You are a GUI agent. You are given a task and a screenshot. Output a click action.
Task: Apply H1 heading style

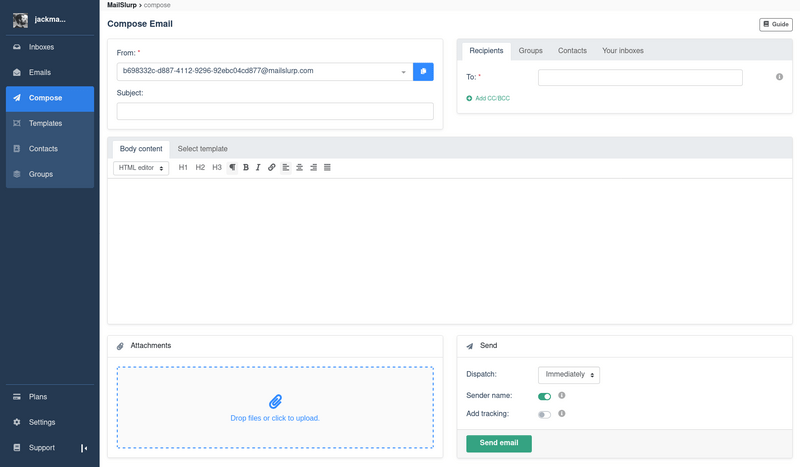tap(183, 168)
